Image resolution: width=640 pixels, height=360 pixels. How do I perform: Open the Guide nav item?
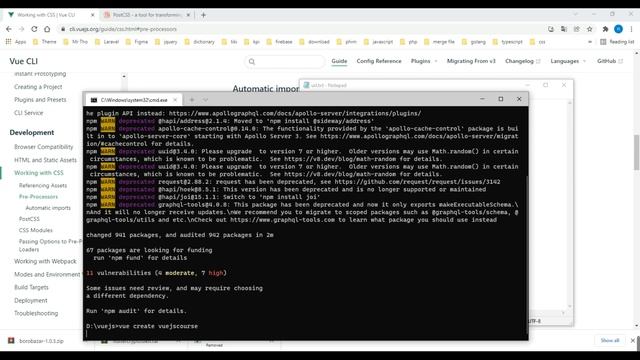click(x=339, y=61)
